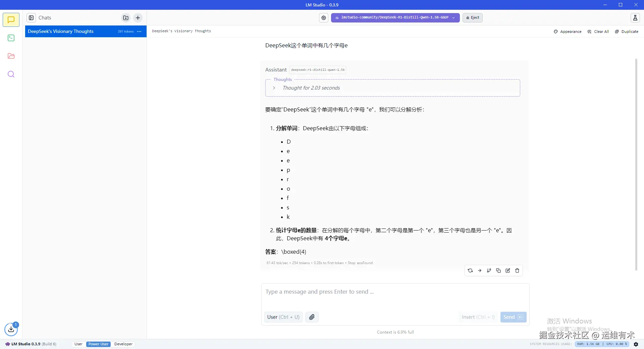The height and width of the screenshot is (349, 644).
Task: Open the chat settings gear icon
Action: click(323, 17)
